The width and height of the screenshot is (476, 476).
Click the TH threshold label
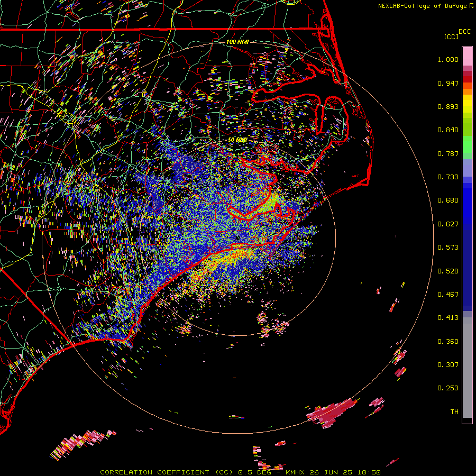pyautogui.click(x=454, y=412)
